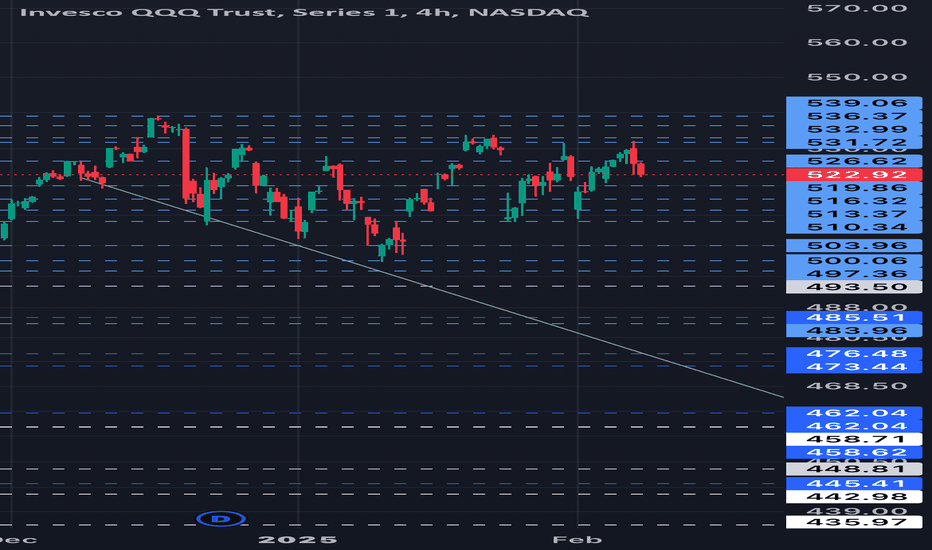This screenshot has height=550, width=932.
Task: Click the 532.99 price level label
Action: pyautogui.click(x=854, y=129)
